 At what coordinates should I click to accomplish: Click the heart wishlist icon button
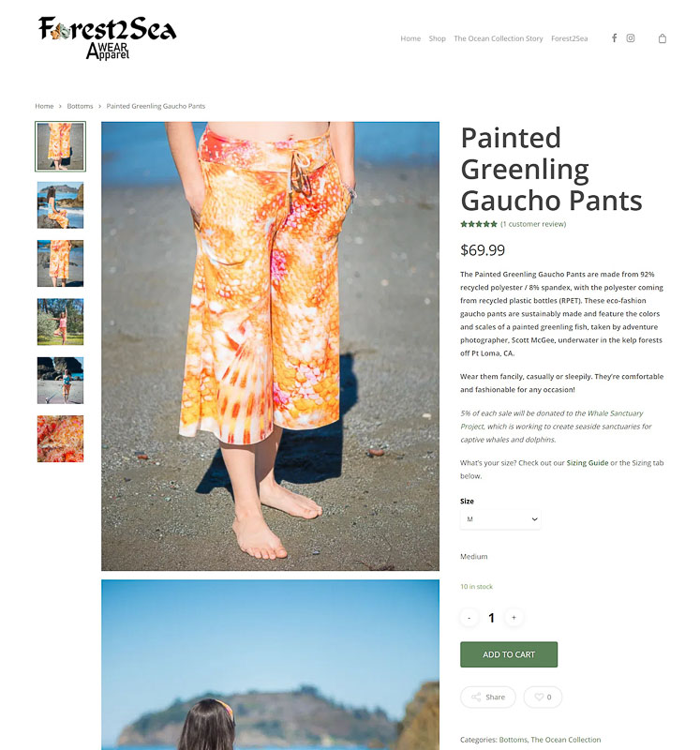(x=543, y=697)
